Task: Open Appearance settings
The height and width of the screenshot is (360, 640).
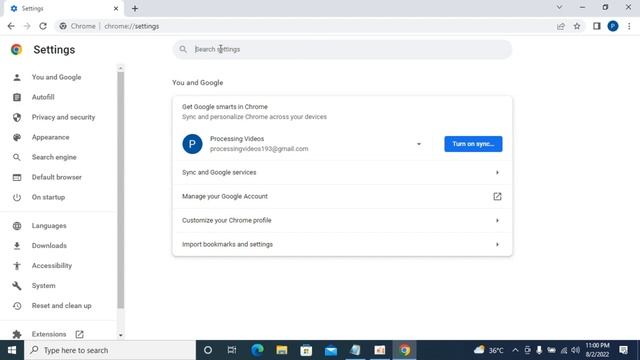Action: [x=50, y=137]
